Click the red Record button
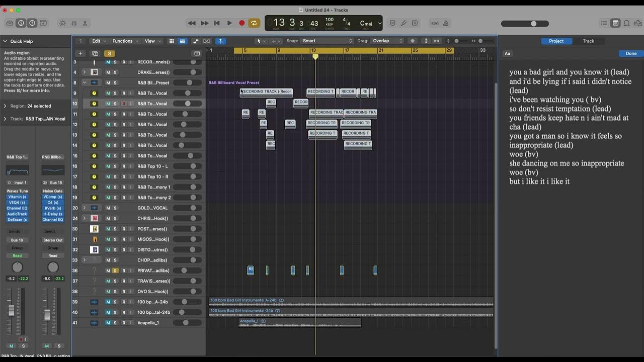Viewport: 644px width, 362px height. (x=242, y=23)
